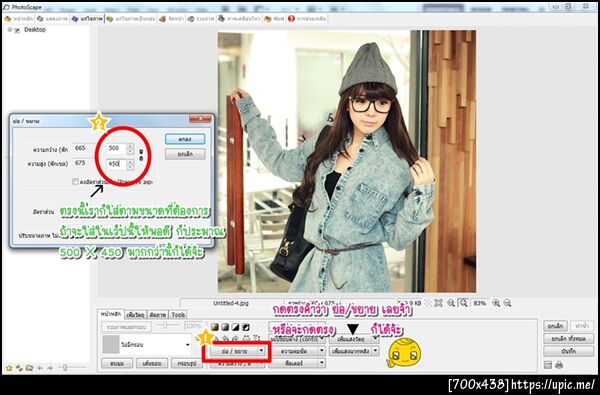Click the Redo button

(x=582, y=326)
